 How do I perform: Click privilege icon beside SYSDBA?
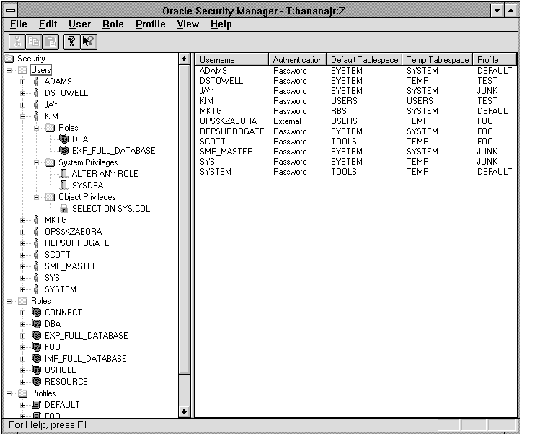click(x=64, y=185)
